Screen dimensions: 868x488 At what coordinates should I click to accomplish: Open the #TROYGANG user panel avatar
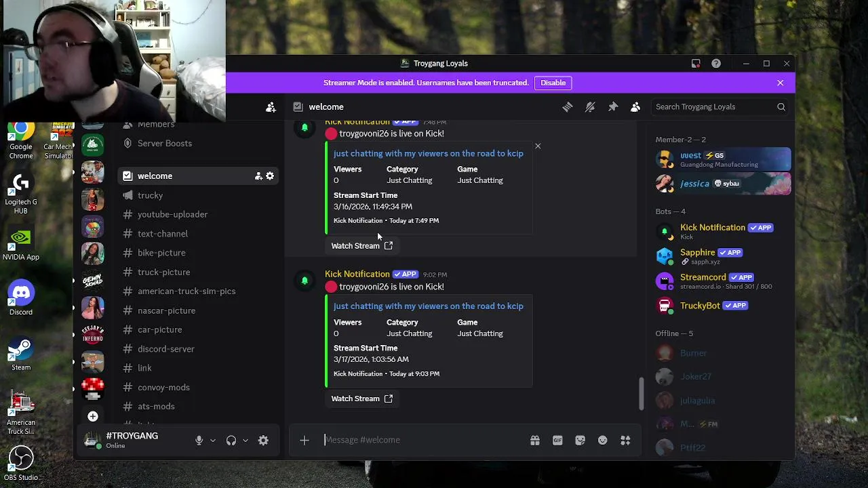click(92, 441)
